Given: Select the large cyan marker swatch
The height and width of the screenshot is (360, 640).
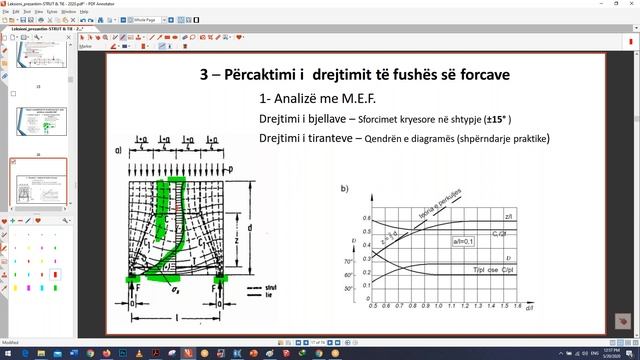Looking at the screenshot, I should (42, 288).
